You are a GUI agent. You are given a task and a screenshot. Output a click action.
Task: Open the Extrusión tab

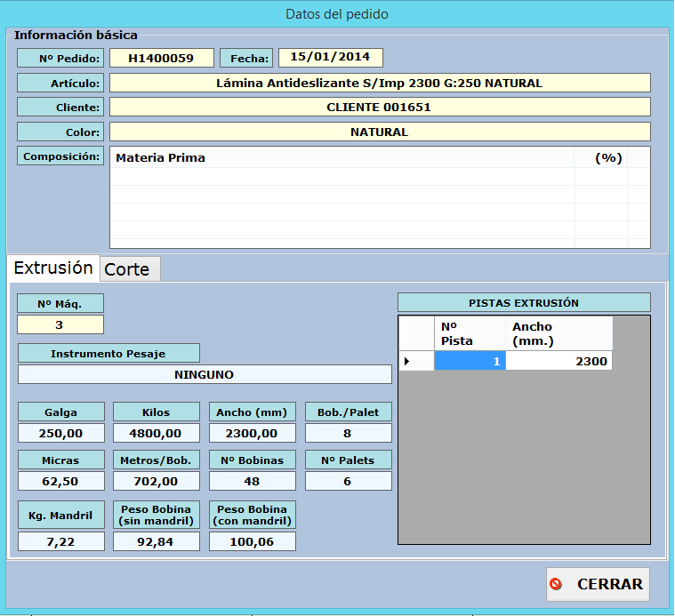click(53, 268)
